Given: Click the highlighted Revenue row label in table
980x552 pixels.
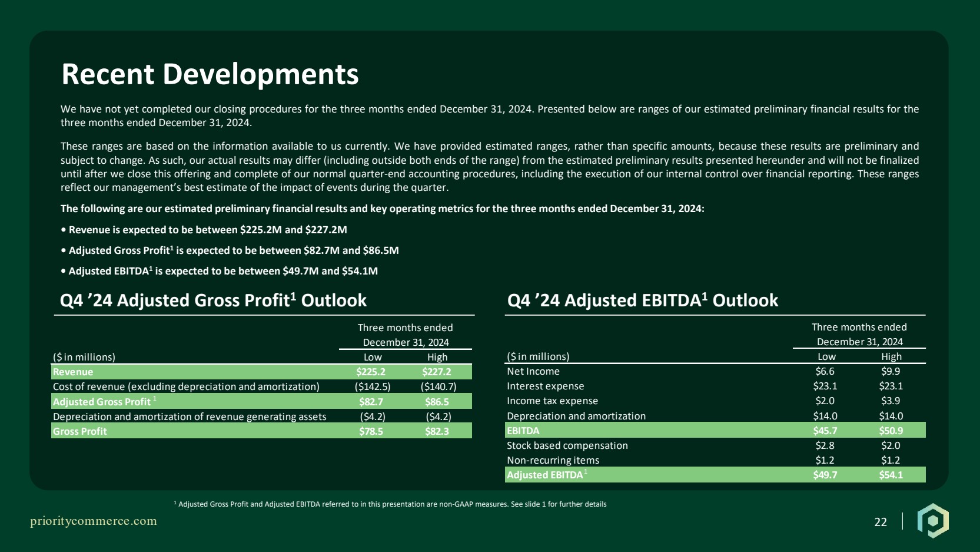Looking at the screenshot, I should [x=73, y=372].
